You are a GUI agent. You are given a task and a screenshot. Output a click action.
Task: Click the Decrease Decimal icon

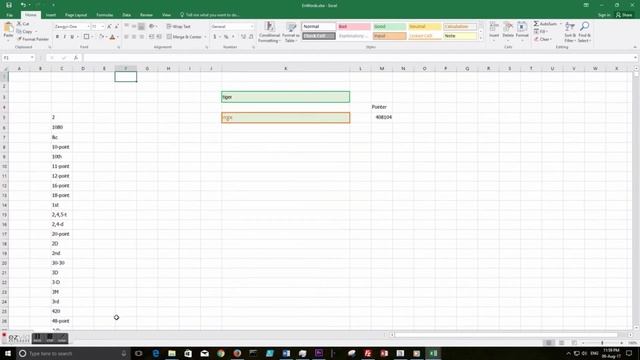pos(251,37)
